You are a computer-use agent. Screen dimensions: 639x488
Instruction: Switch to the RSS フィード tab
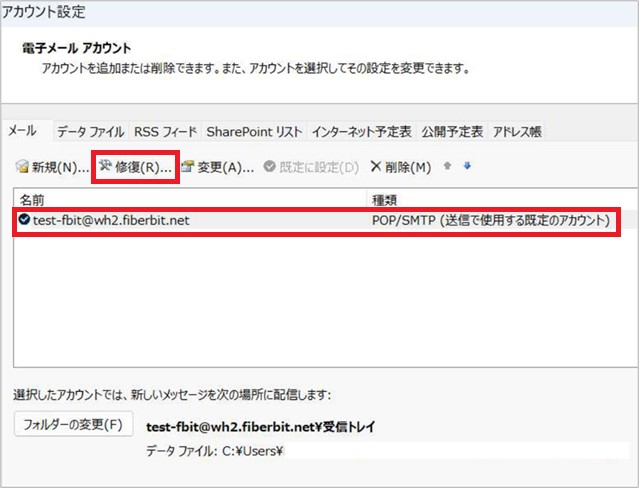(x=165, y=132)
